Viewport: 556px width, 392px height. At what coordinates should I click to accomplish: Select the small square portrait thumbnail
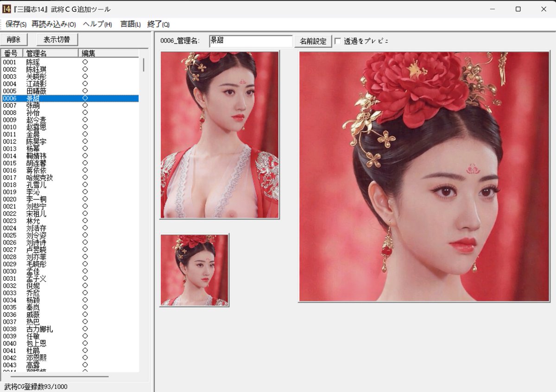(x=195, y=270)
